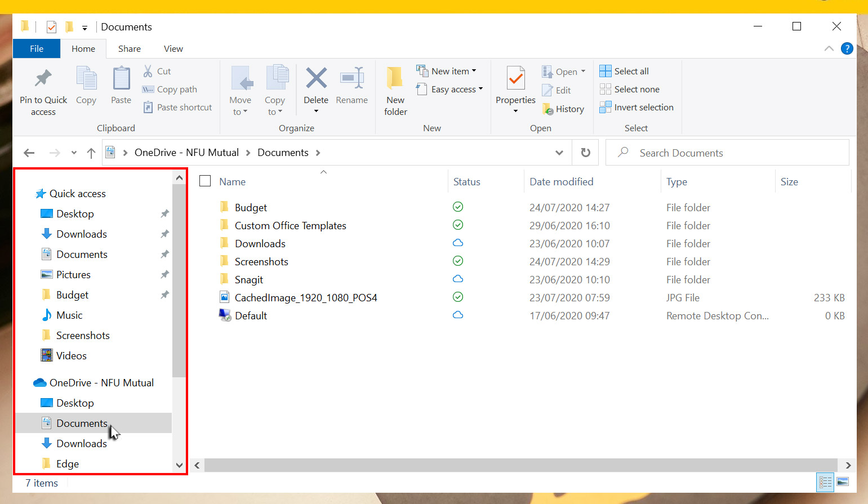Tick the select-all checkbox beside Name column

[206, 181]
